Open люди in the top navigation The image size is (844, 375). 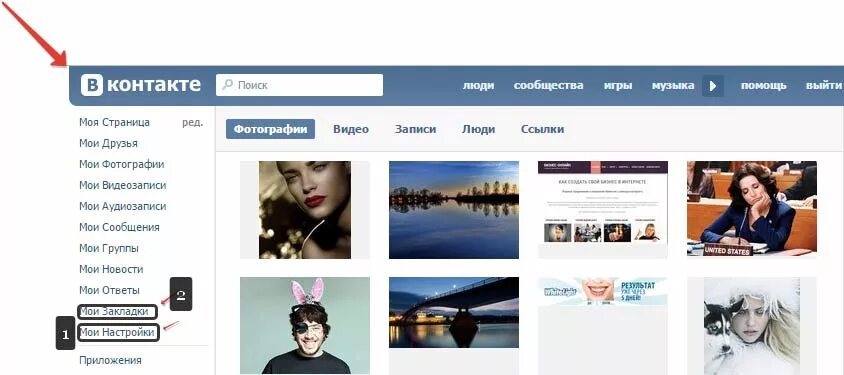[x=478, y=86]
